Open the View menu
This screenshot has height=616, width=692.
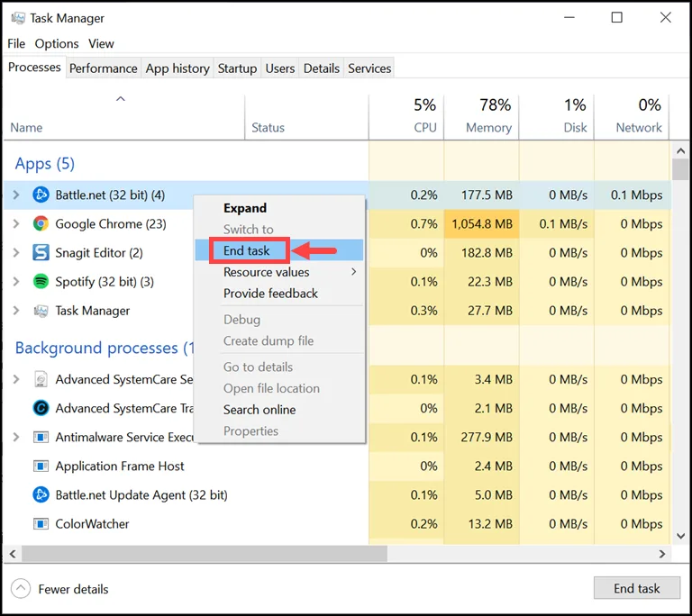(101, 44)
